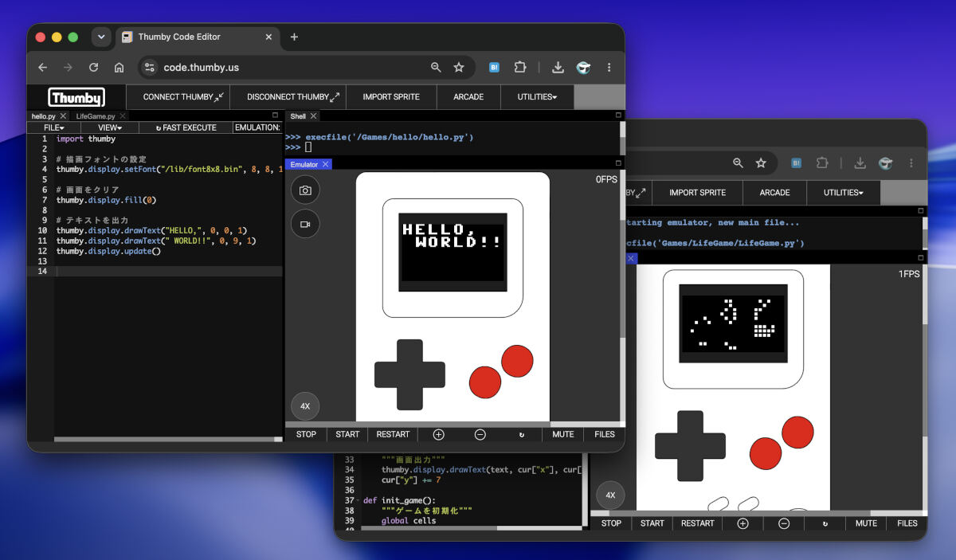Click IMPORT SPRITE in back window
This screenshot has height=560, width=956.
pyautogui.click(x=697, y=193)
